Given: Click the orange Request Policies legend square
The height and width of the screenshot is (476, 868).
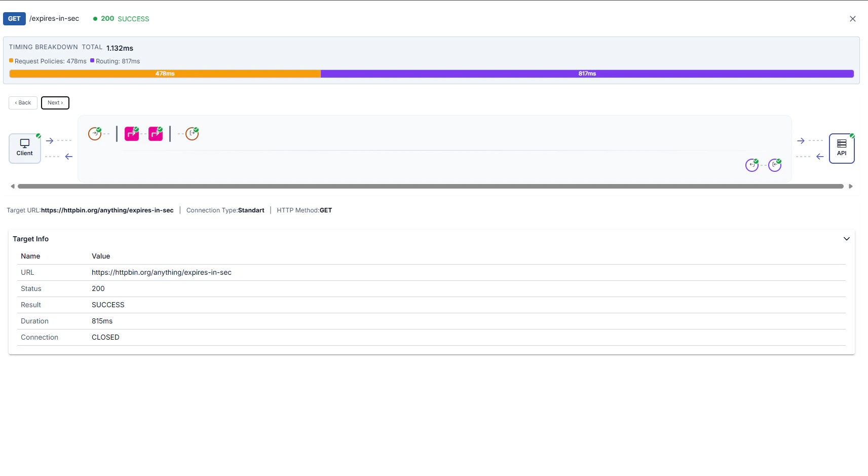Looking at the screenshot, I should point(11,60).
